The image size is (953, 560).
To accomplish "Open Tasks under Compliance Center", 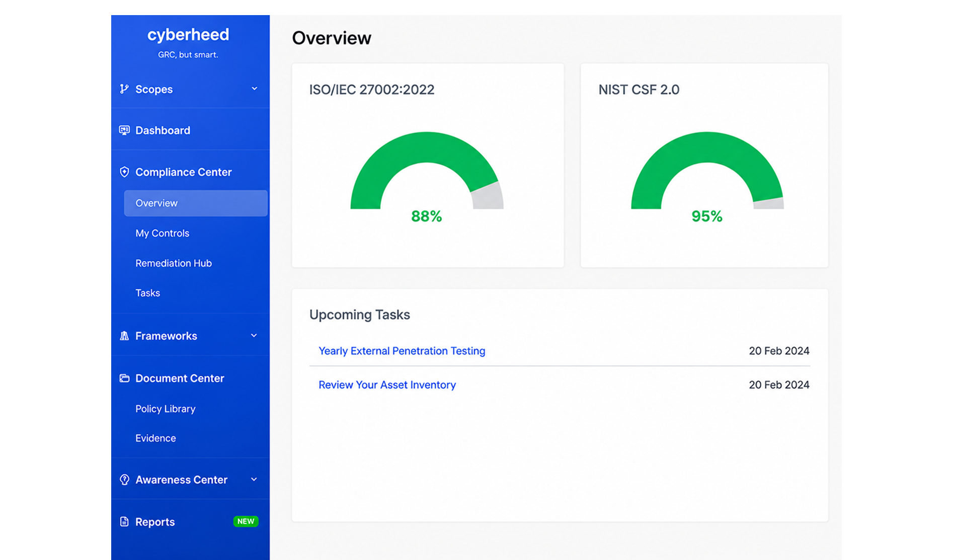I will (x=147, y=293).
